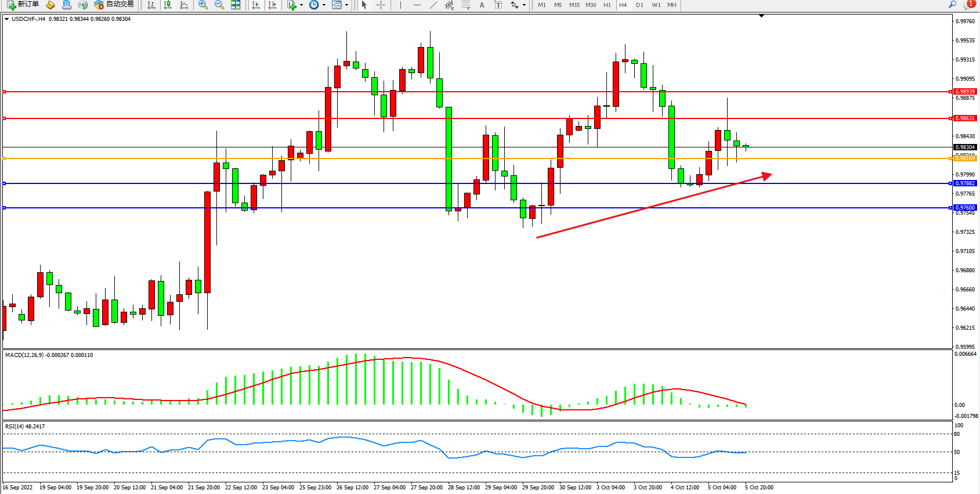
Task: Select the text label 'A' tool
Action: (482, 5)
